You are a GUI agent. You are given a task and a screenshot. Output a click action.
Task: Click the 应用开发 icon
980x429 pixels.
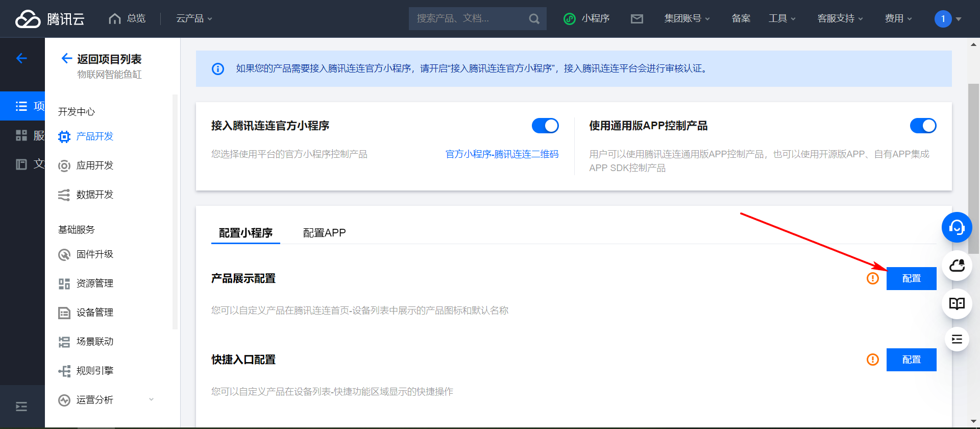point(64,165)
